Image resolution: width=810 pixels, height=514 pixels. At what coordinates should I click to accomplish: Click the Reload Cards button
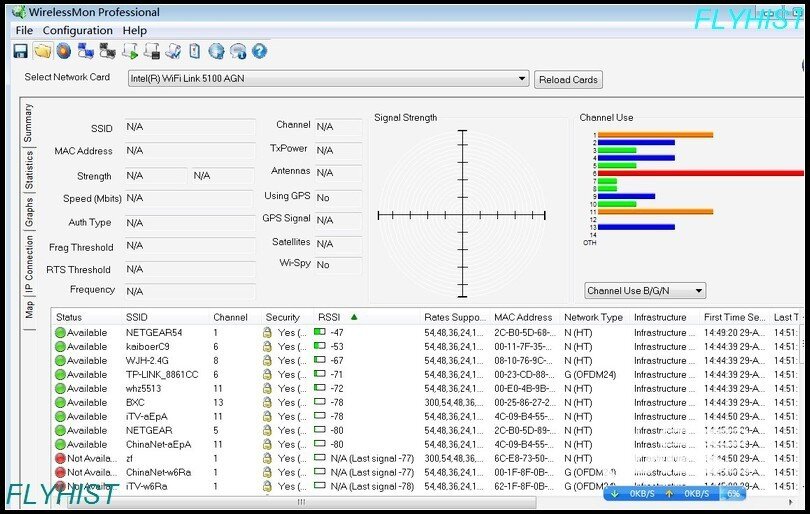[568, 80]
